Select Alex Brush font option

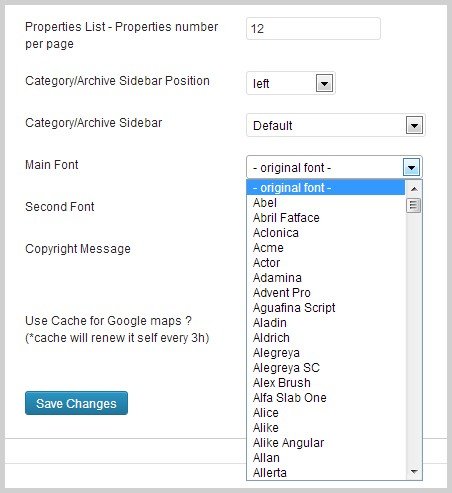click(326, 383)
